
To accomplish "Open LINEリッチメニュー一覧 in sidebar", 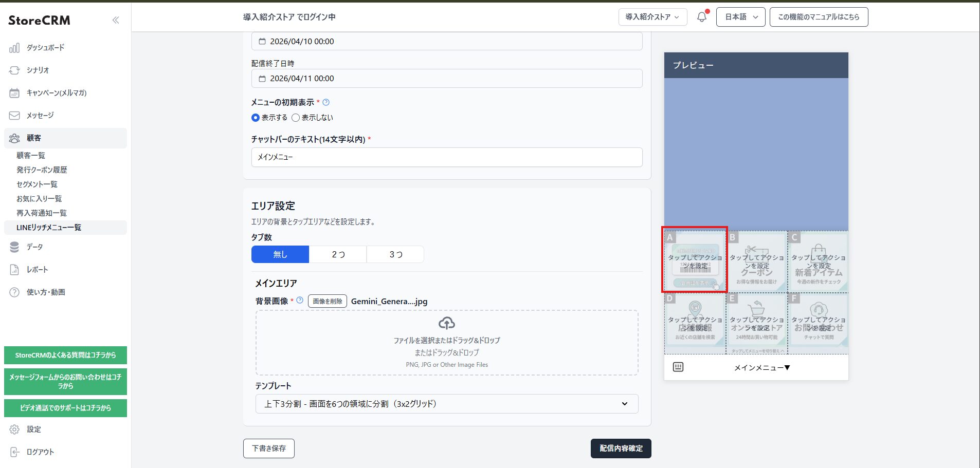I will tap(49, 228).
